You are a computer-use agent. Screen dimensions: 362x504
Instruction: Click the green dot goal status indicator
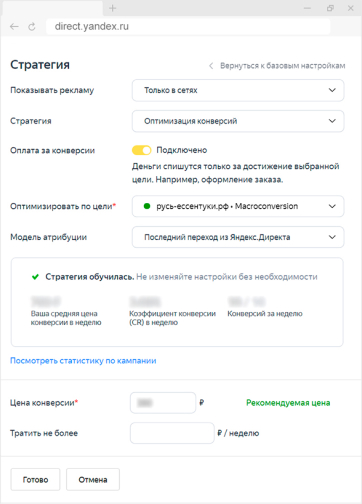pyautogui.click(x=147, y=206)
